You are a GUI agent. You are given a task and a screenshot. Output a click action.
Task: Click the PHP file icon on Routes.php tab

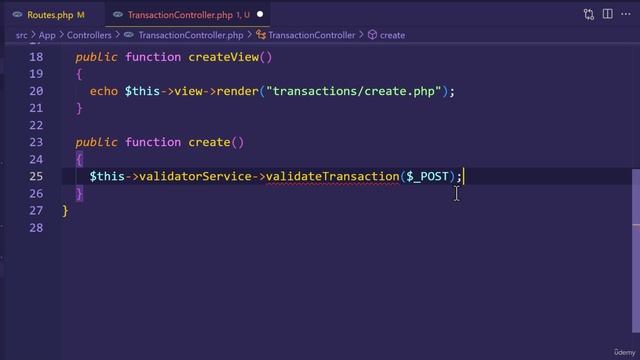(x=17, y=15)
